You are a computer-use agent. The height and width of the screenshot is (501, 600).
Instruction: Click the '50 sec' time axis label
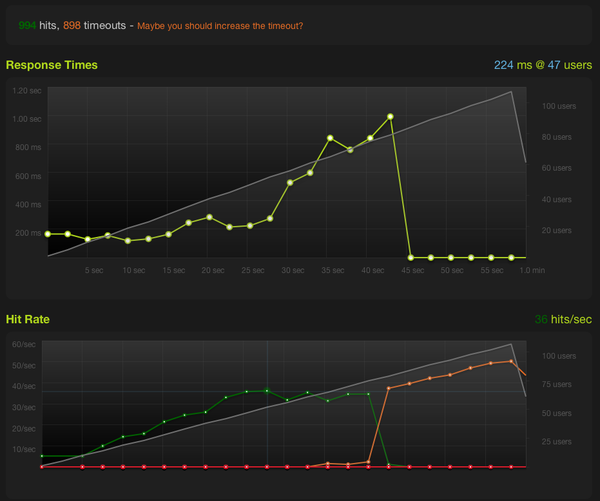452,270
